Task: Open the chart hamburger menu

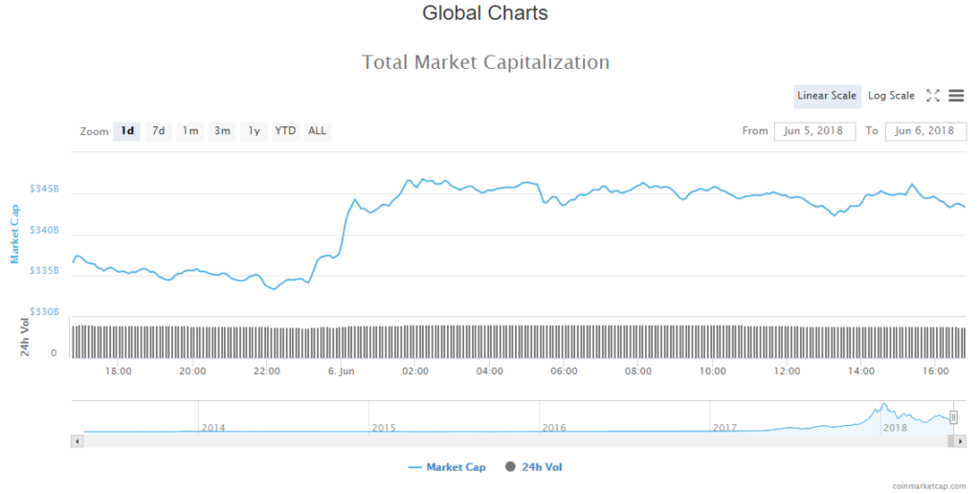Action: [x=956, y=96]
